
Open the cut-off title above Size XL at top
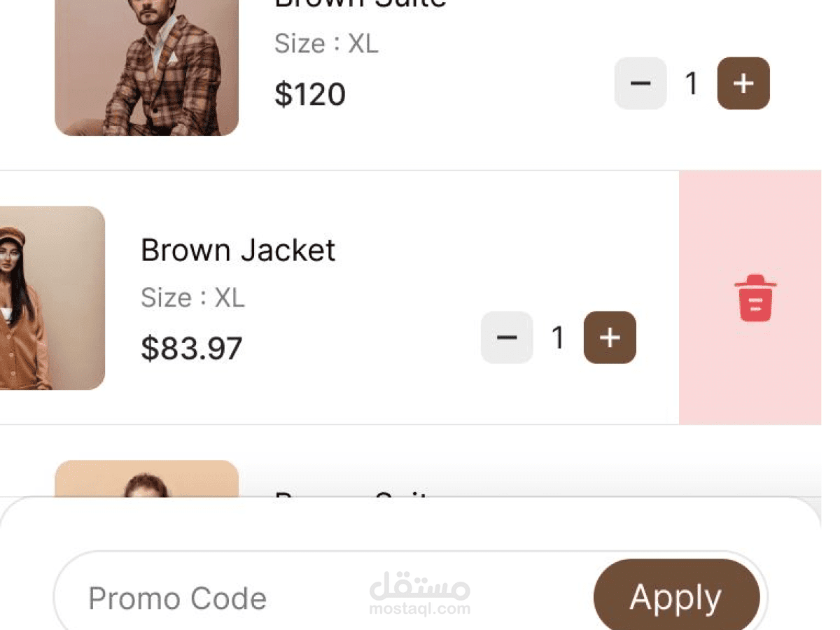tap(360, 4)
